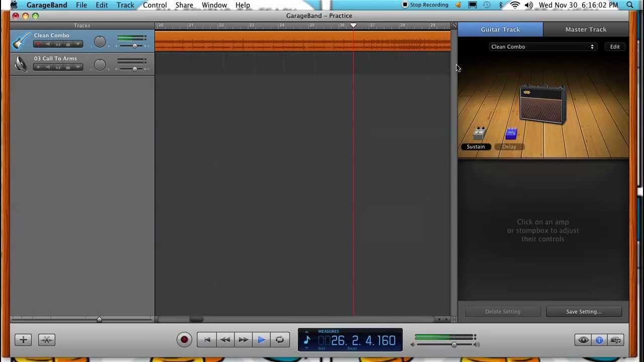Solo the Clean Combo track with headphones button
Screen dimensions: 644x362
[x=58, y=44]
